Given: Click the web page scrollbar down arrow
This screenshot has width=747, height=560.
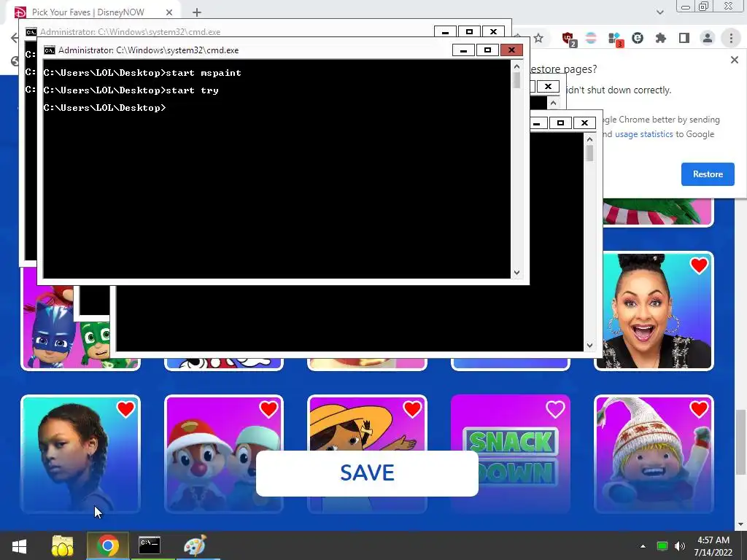Looking at the screenshot, I should (741, 524).
